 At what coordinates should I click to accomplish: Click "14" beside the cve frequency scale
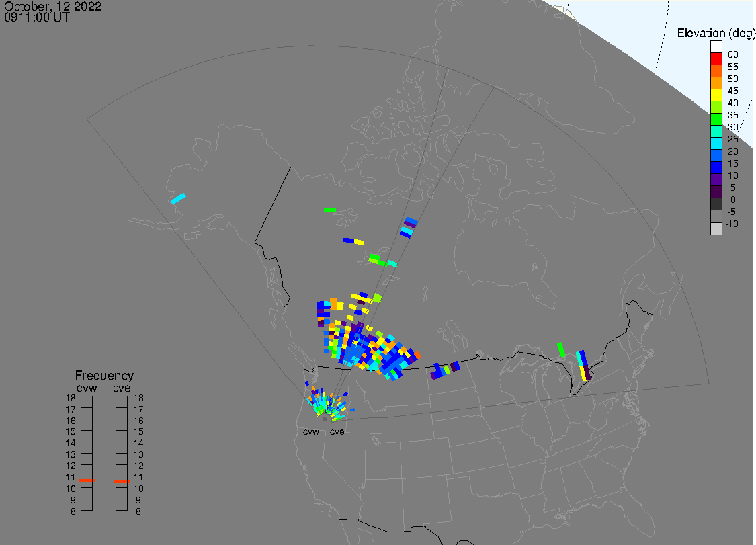pos(138,444)
